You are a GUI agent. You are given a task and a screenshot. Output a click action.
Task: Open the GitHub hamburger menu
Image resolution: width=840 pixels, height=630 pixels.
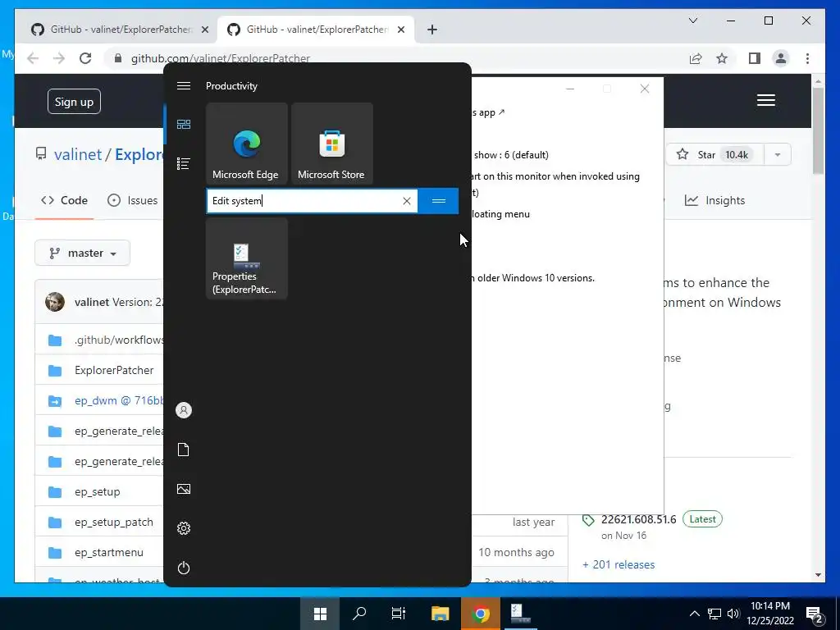(766, 100)
